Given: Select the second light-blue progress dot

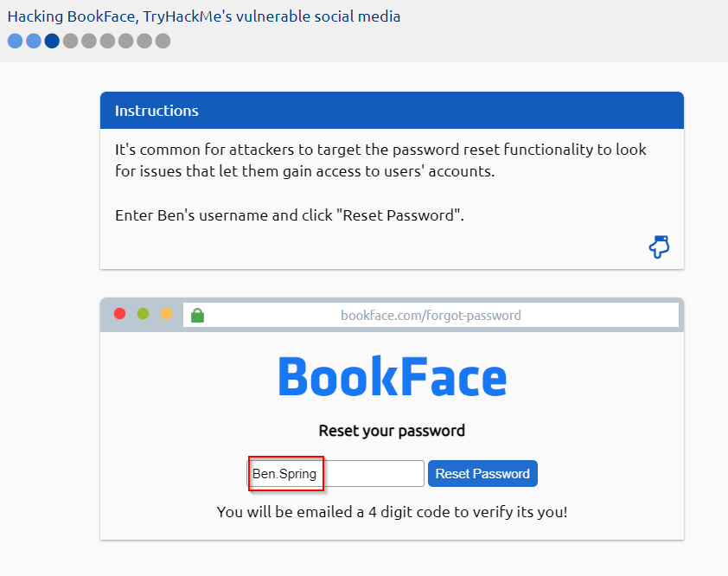Looking at the screenshot, I should (x=34, y=41).
